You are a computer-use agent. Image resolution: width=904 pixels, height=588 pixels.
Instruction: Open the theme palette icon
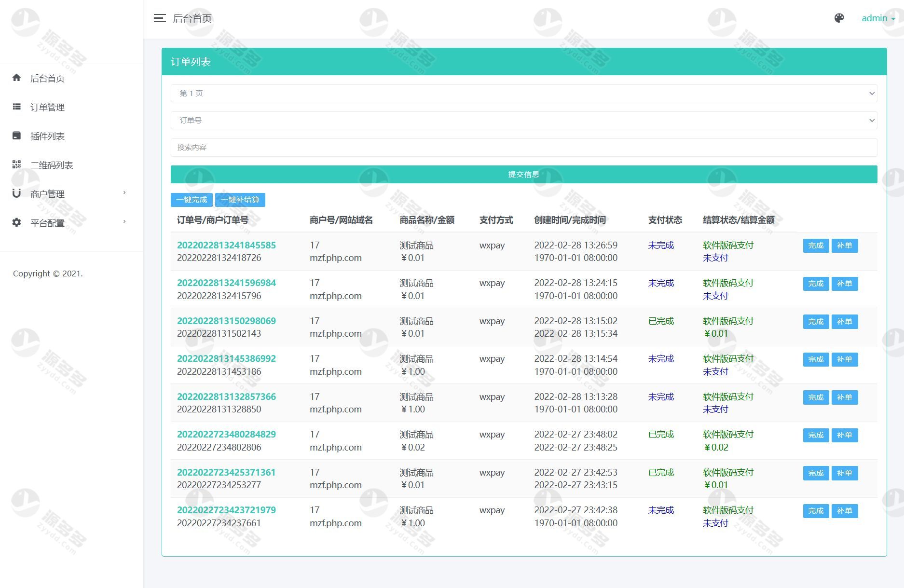tap(839, 18)
